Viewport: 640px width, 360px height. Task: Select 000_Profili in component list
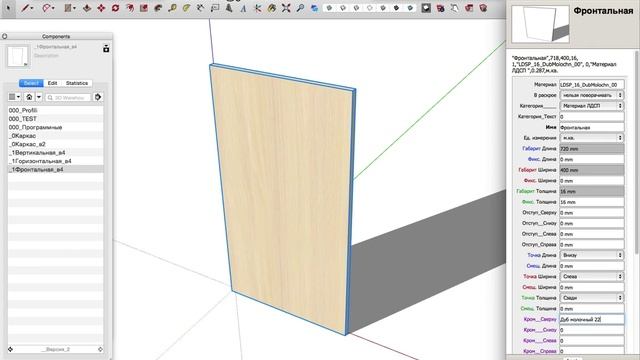pos(56,110)
